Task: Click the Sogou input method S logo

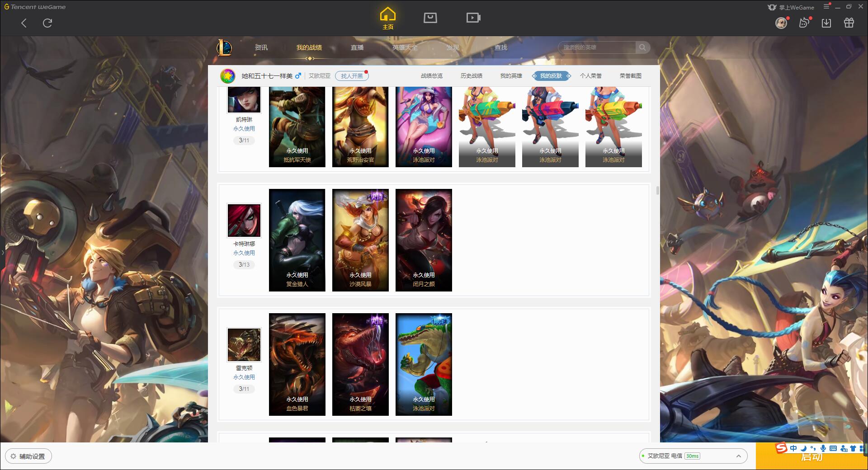Action: [x=781, y=448]
